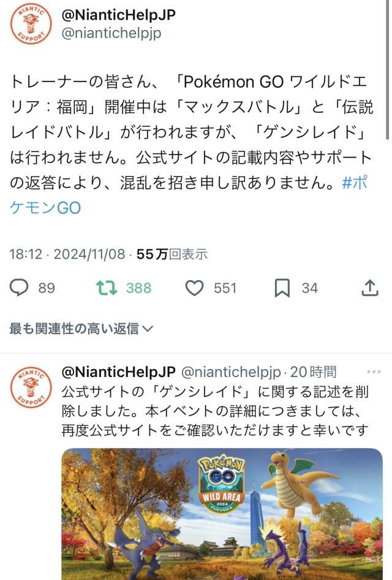Open @niantichelpjp handle under the name
Screen dimensions: 392x580
click(x=111, y=33)
